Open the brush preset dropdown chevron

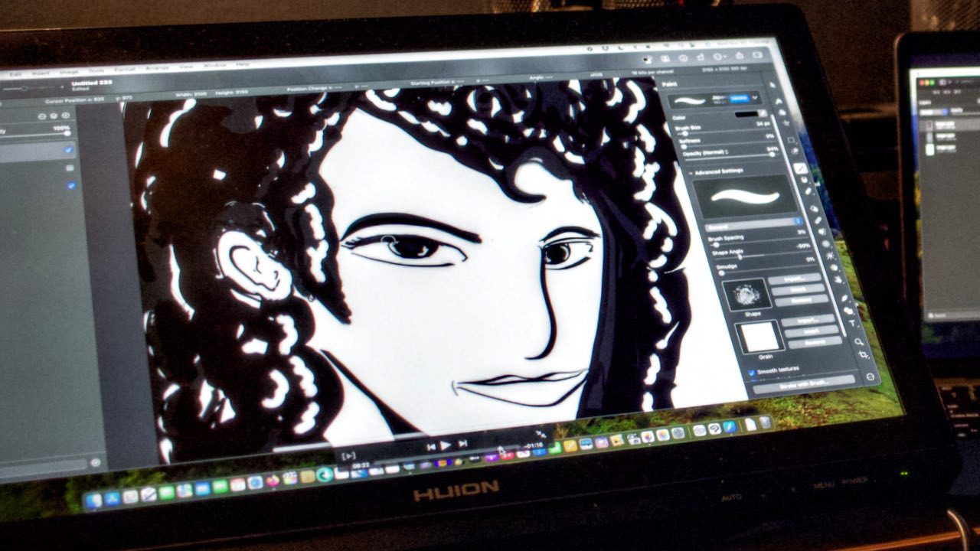tap(756, 97)
